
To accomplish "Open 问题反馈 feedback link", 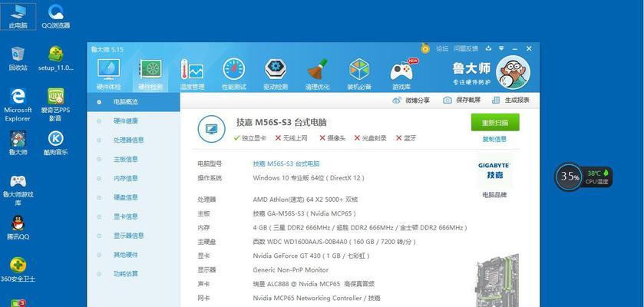I will tap(466, 48).
